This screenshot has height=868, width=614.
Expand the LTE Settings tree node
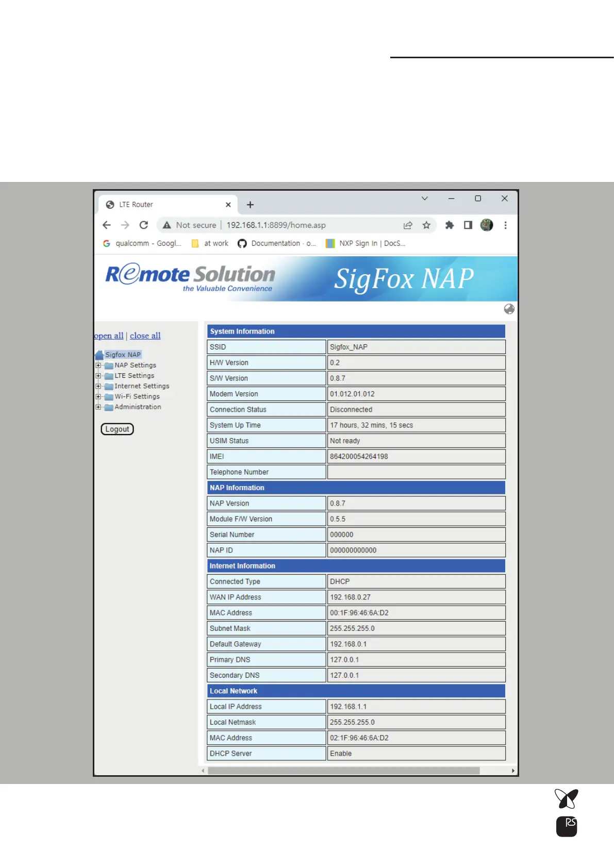click(98, 376)
